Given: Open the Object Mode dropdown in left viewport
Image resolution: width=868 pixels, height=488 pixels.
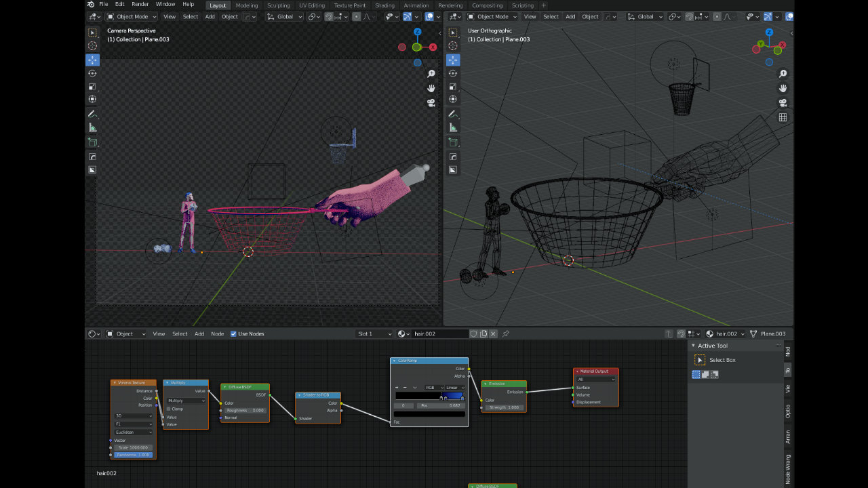Looking at the screenshot, I should 132,16.
